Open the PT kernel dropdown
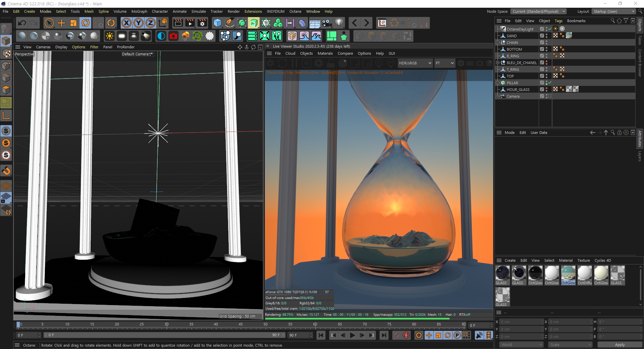The height and width of the screenshot is (349, 644). [x=444, y=63]
